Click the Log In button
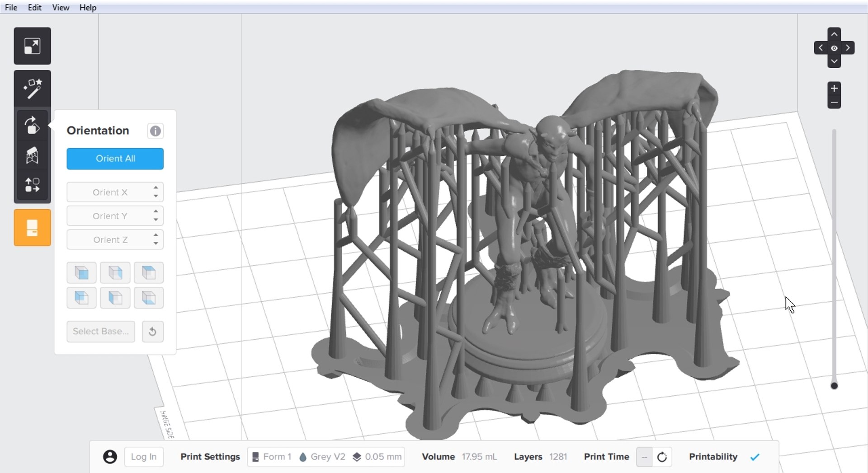The width and height of the screenshot is (868, 473). (144, 457)
